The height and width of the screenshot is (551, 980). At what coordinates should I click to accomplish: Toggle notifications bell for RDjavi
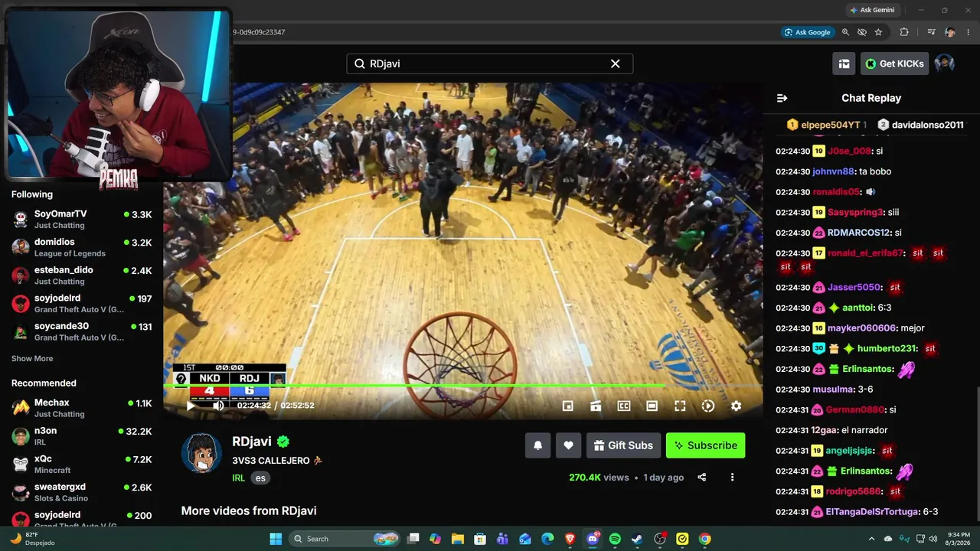point(538,445)
